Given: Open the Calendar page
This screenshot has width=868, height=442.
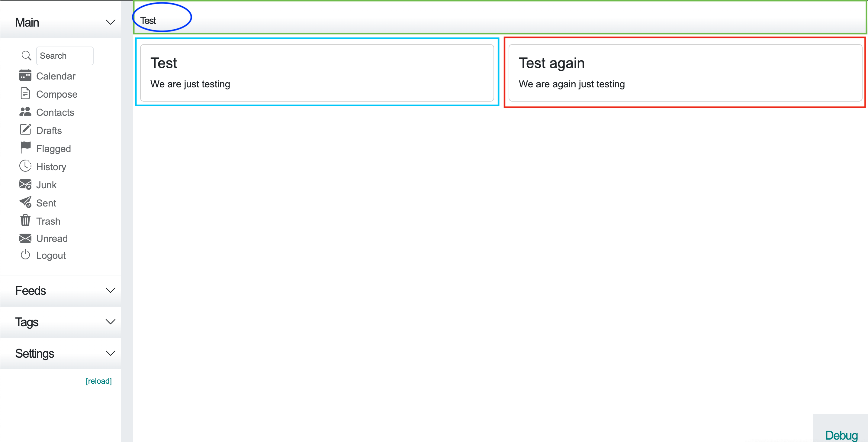Looking at the screenshot, I should [x=56, y=76].
